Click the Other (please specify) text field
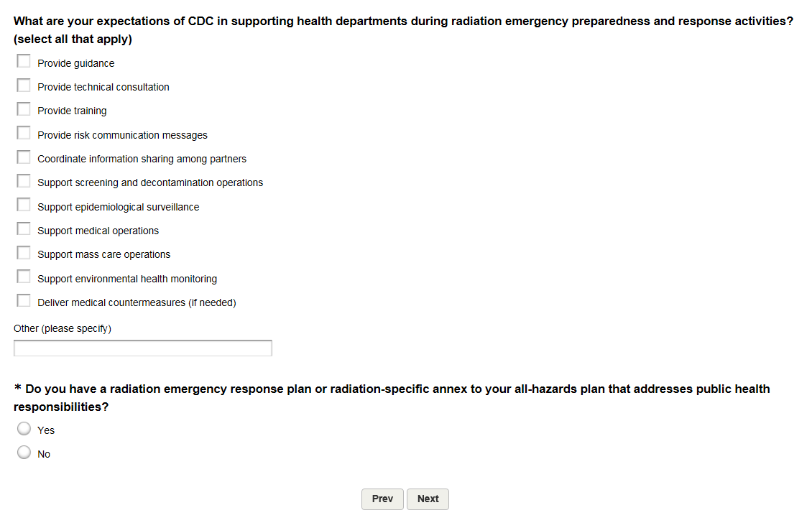Screen dimensions: 812x523 (x=142, y=348)
